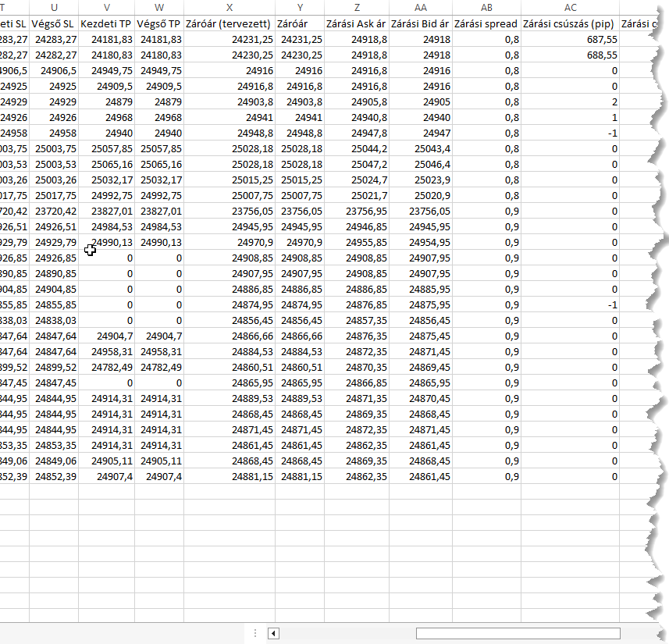Select the Zárási Bid ár cell 24947
Screen dimensions: 669x644
point(421,133)
